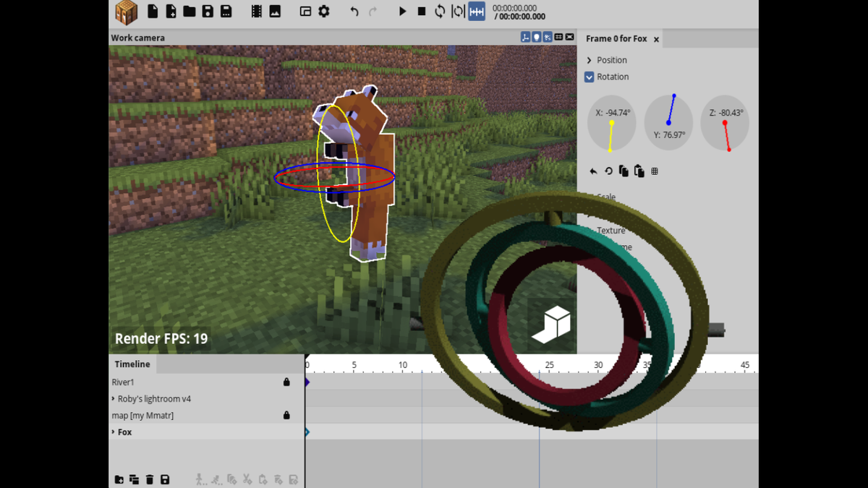
Task: Import an asset with the plus-file icon
Action: pyautogui.click(x=171, y=12)
